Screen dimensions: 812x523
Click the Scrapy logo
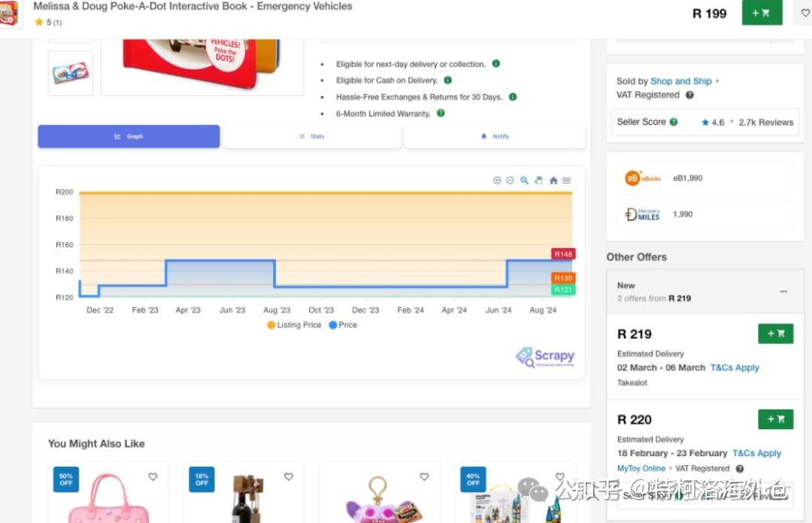(545, 357)
